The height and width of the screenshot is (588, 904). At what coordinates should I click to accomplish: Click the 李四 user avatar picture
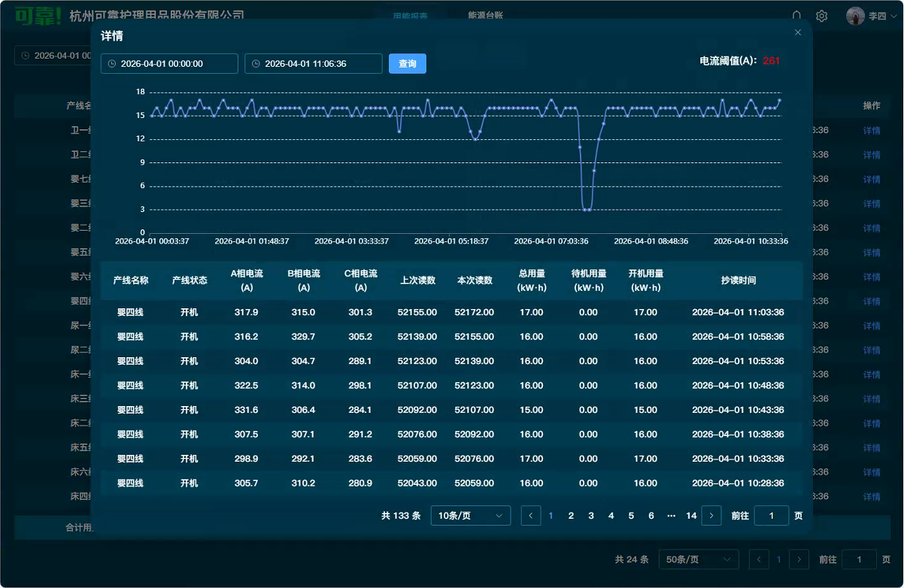[855, 16]
